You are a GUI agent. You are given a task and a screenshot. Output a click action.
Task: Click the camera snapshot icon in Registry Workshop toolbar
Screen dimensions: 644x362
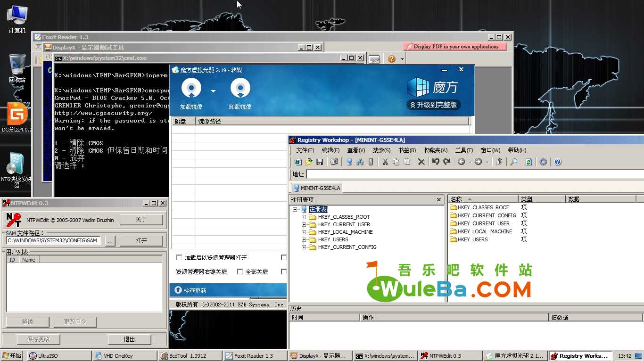(334, 162)
